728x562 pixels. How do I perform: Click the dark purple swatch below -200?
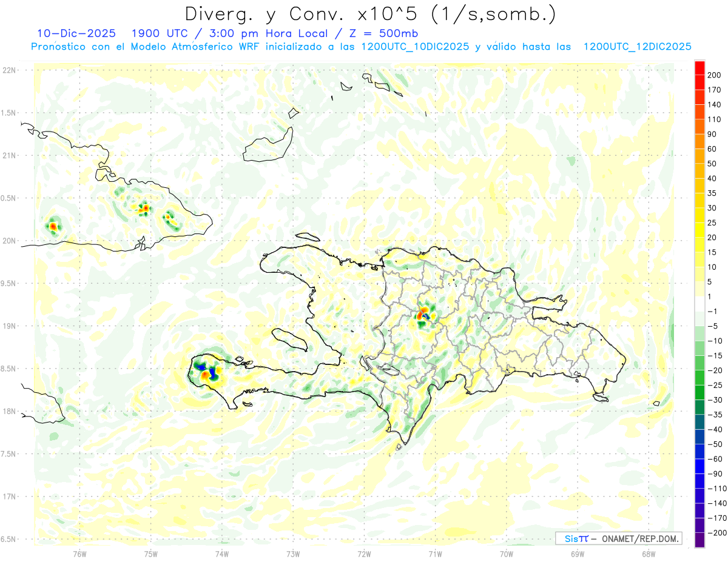coord(699,540)
